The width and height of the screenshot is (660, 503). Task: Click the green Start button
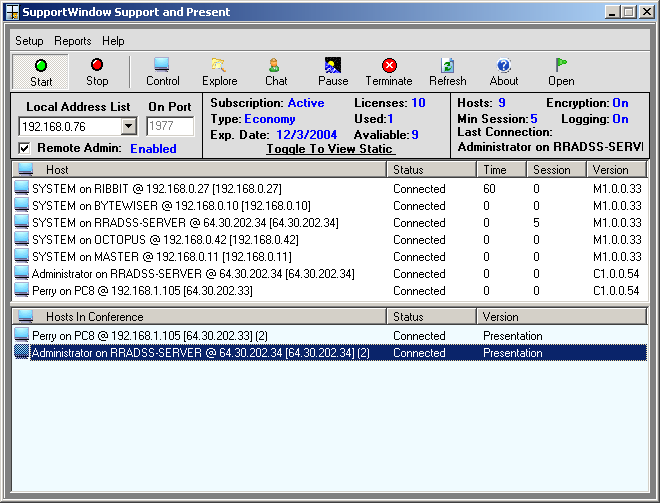click(40, 72)
